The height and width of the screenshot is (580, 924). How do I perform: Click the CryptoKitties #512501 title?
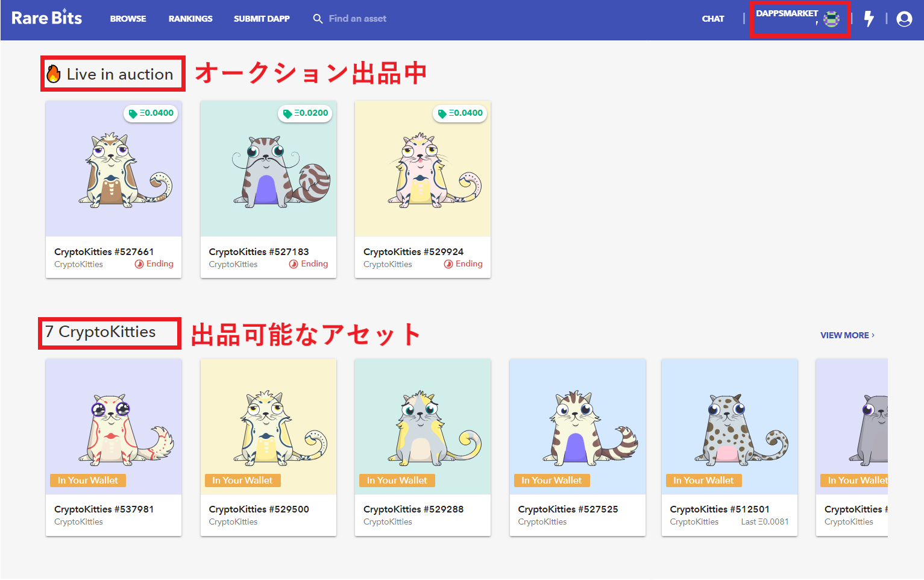pyautogui.click(x=720, y=509)
